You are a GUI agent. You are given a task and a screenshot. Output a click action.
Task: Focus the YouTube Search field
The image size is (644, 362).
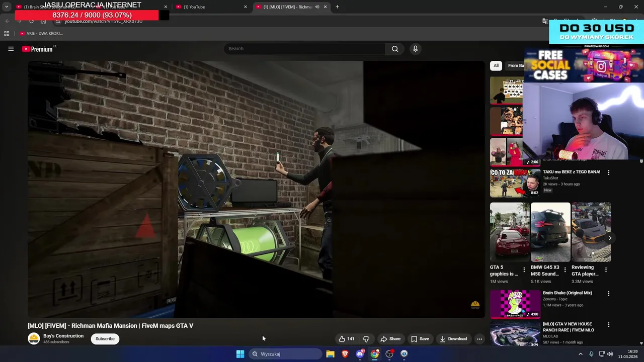pos(305,49)
